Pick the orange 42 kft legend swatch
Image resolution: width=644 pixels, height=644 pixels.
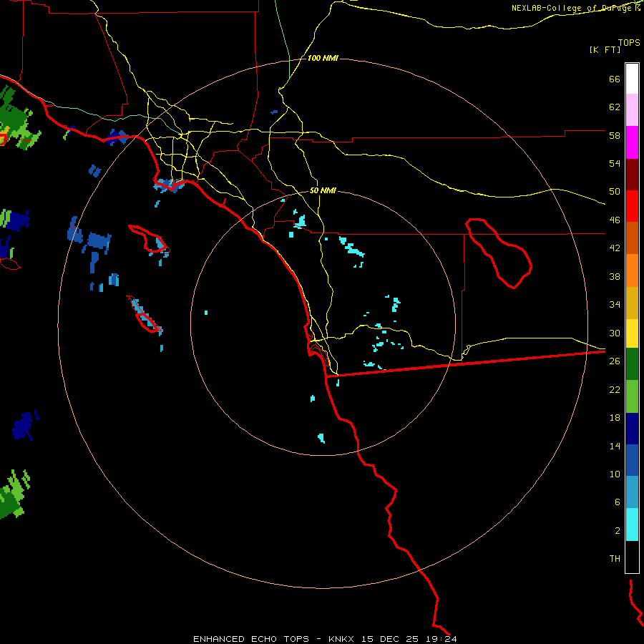coord(632,270)
